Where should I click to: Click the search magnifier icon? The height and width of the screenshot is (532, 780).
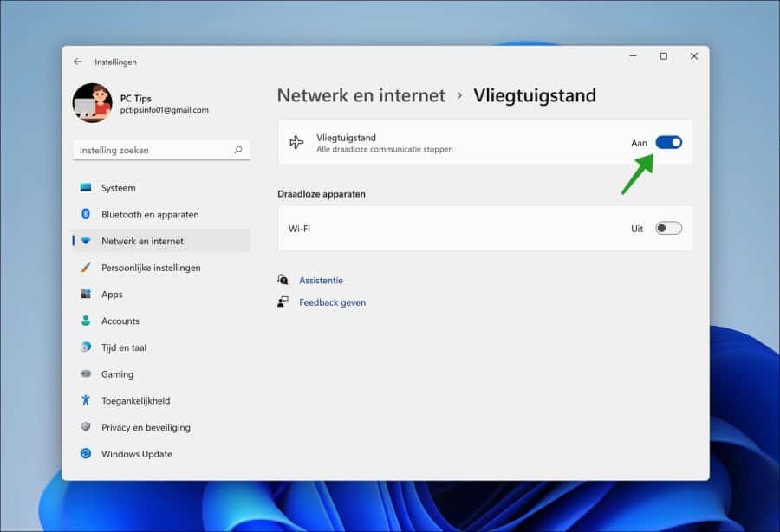[x=238, y=150]
